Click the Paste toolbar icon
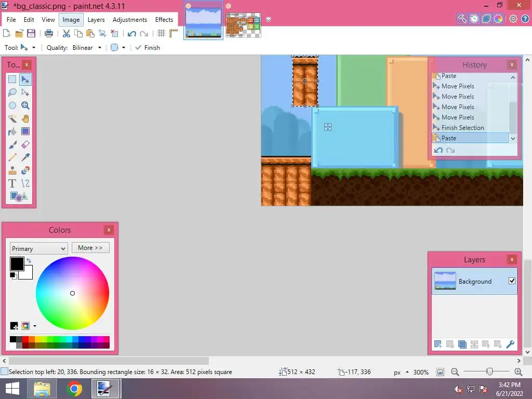Screen dimensions: 532x399 pos(90,33)
